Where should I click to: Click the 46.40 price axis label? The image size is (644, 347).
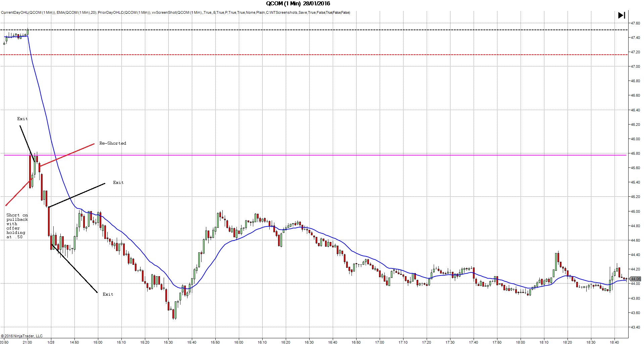tap(635, 110)
